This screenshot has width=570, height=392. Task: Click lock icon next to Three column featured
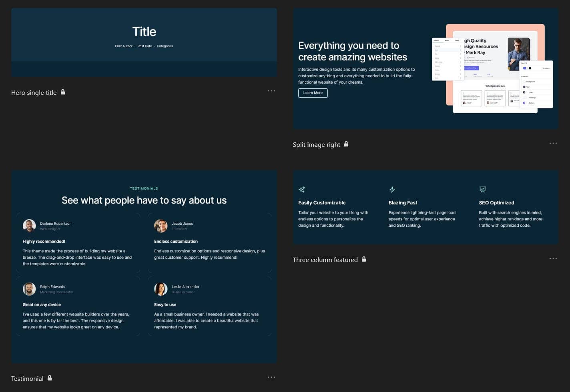click(x=364, y=259)
